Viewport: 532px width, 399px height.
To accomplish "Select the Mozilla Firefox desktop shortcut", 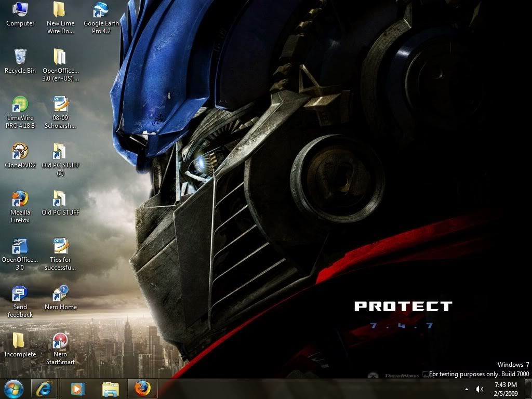I will pos(20,199).
